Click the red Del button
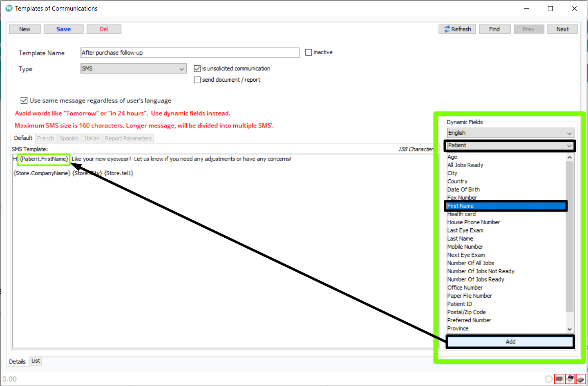Screen dimensions: 588x386 [x=104, y=29]
